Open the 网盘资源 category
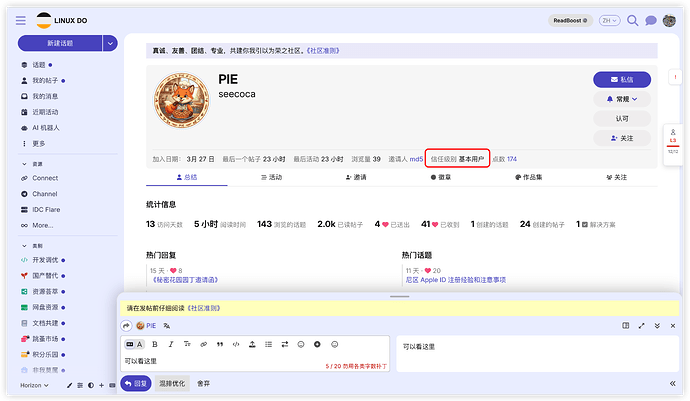 click(45, 307)
